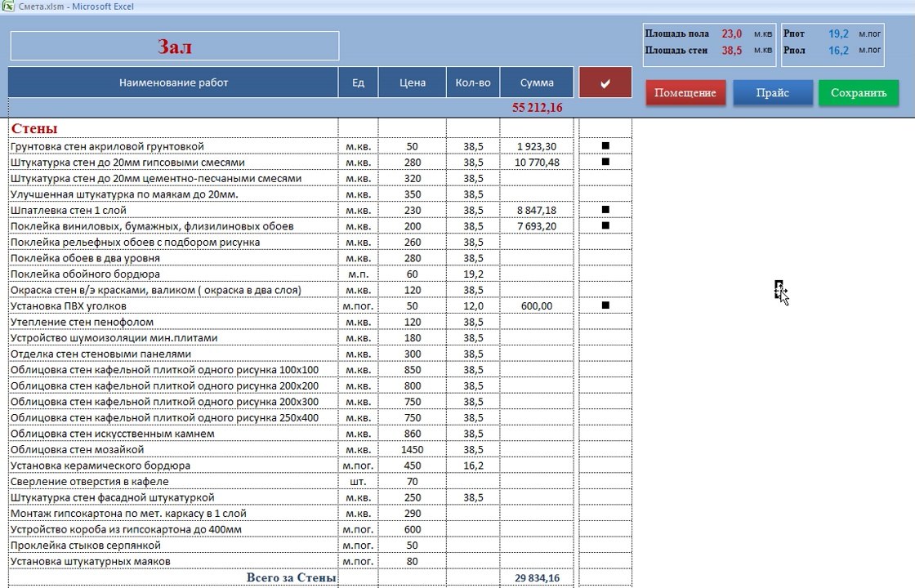
Task: Toggle mark for Шпатлевка стен 1 слой
Action: [x=605, y=209]
